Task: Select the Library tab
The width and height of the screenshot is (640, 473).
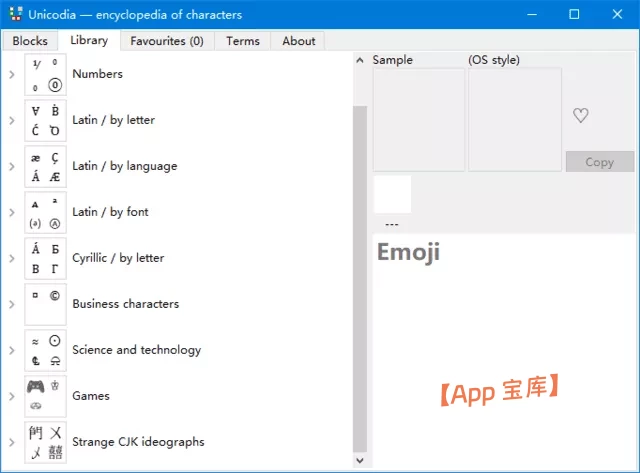Action: (89, 40)
